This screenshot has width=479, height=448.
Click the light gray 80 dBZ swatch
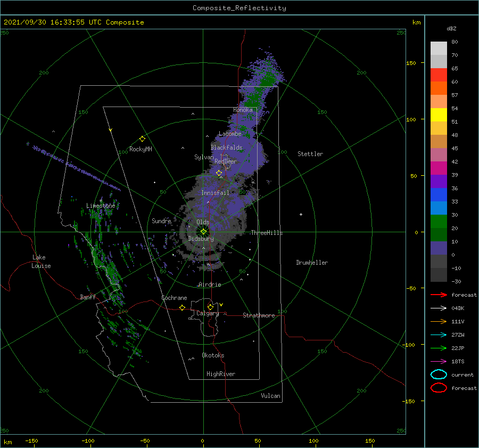point(439,48)
